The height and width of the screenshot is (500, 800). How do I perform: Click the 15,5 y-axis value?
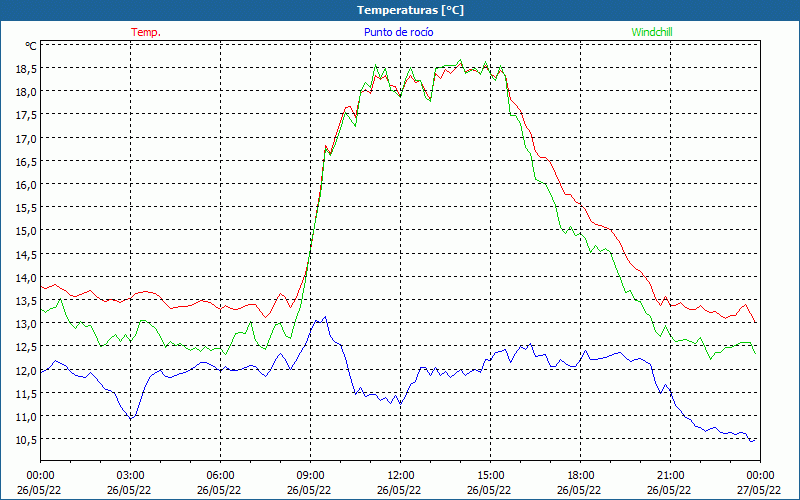pos(27,208)
